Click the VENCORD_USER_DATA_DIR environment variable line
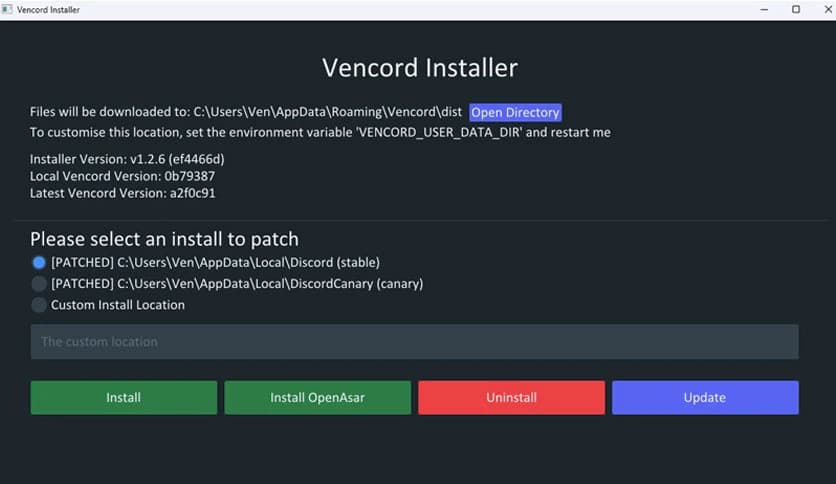Viewport: 836px width, 484px height. 320,132
